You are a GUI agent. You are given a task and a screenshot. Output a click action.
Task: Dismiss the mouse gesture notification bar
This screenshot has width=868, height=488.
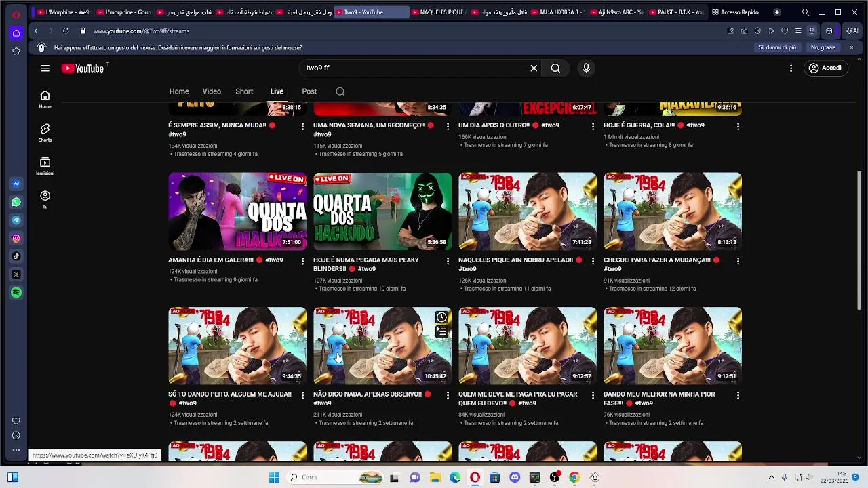[852, 47]
